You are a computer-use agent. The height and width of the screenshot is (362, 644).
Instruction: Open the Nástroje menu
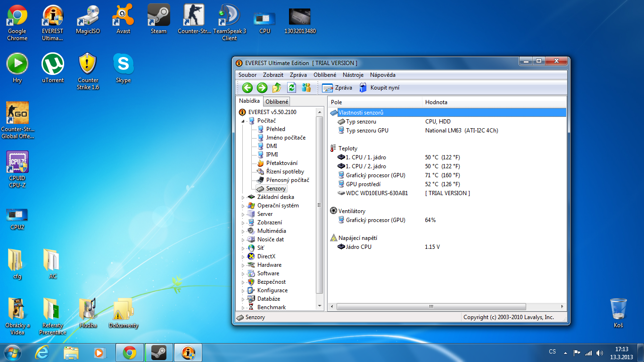[x=353, y=75]
